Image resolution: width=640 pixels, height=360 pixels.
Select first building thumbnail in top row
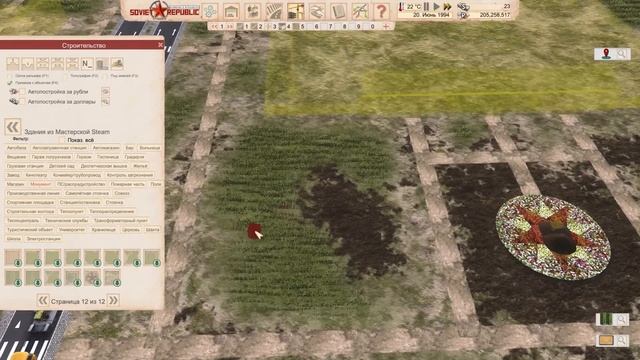pos(13,258)
